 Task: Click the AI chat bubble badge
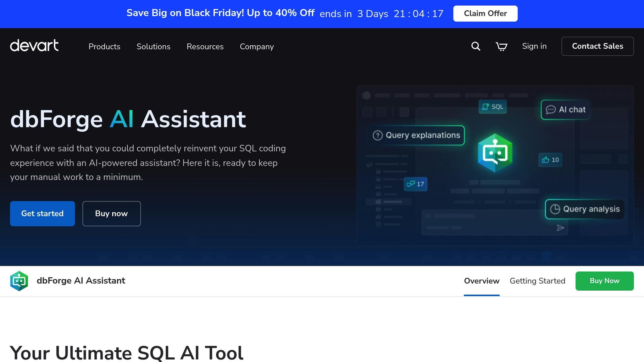565,110
